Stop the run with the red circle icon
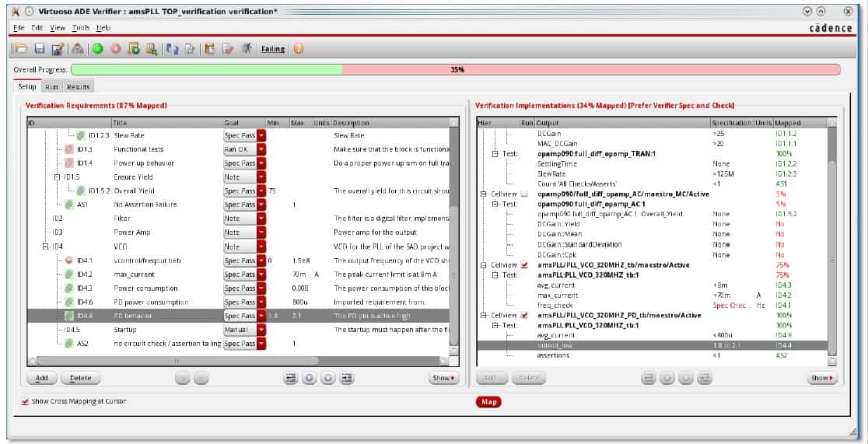 tap(115, 49)
